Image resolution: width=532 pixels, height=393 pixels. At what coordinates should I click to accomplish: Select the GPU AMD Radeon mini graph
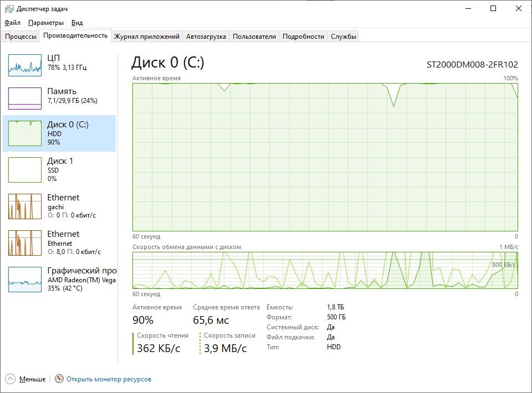[25, 279]
